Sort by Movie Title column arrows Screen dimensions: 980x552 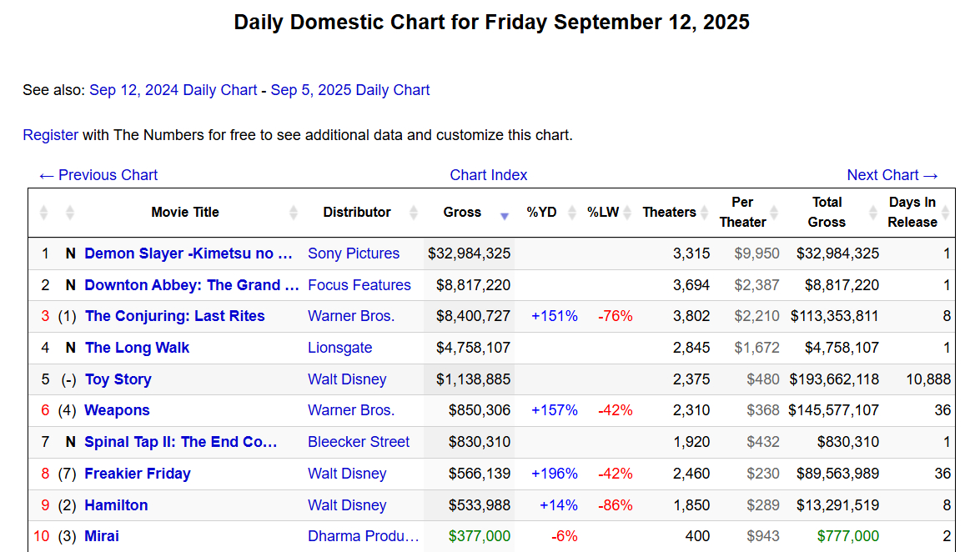click(x=294, y=213)
